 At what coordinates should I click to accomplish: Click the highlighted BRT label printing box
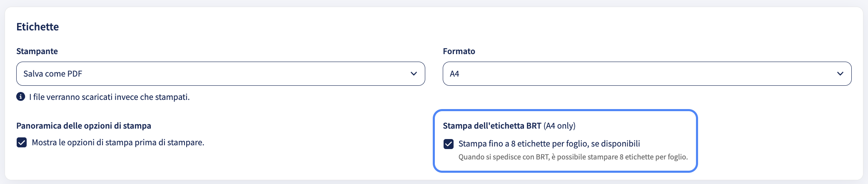(x=565, y=141)
